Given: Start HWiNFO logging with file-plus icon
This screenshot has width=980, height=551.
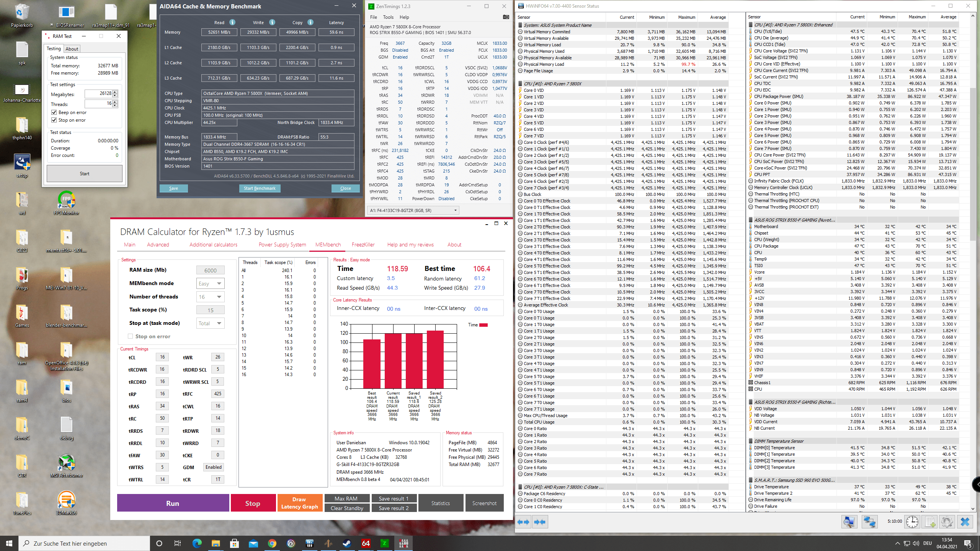Looking at the screenshot, I should tap(929, 522).
